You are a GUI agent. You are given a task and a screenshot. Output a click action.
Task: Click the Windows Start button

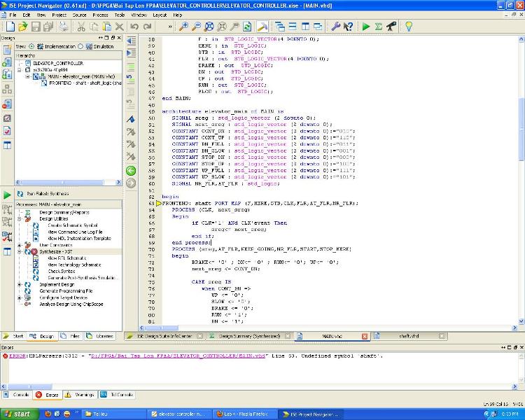tap(18, 414)
